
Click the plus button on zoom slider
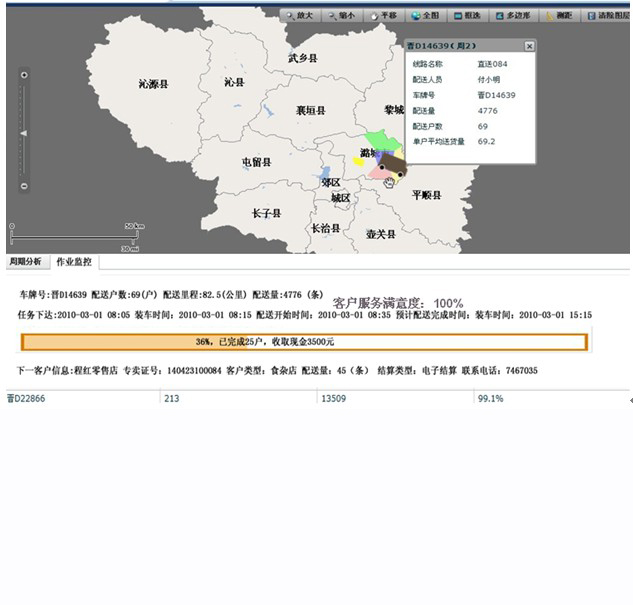tap(24, 75)
